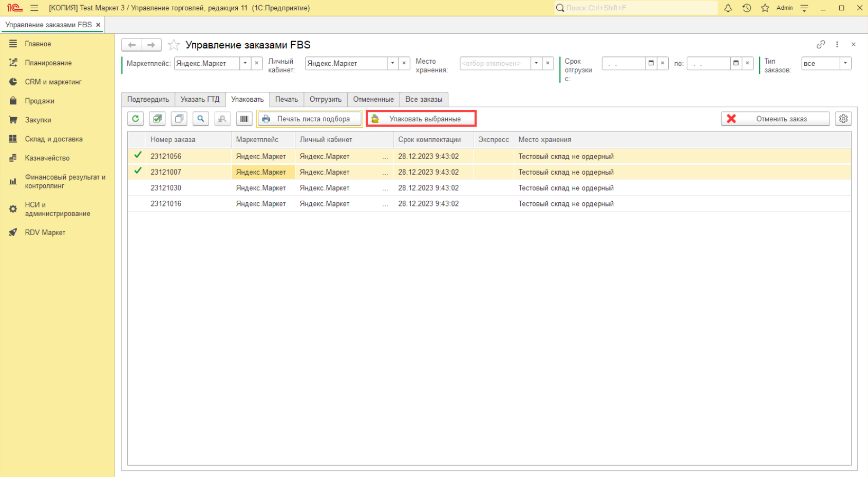Open Главное section in sidebar

[38, 44]
